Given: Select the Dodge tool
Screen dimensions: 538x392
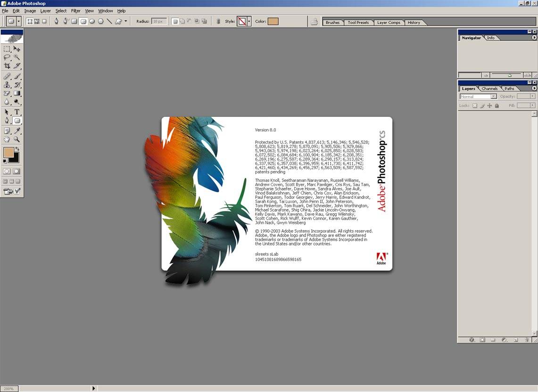Looking at the screenshot, I should (17, 101).
